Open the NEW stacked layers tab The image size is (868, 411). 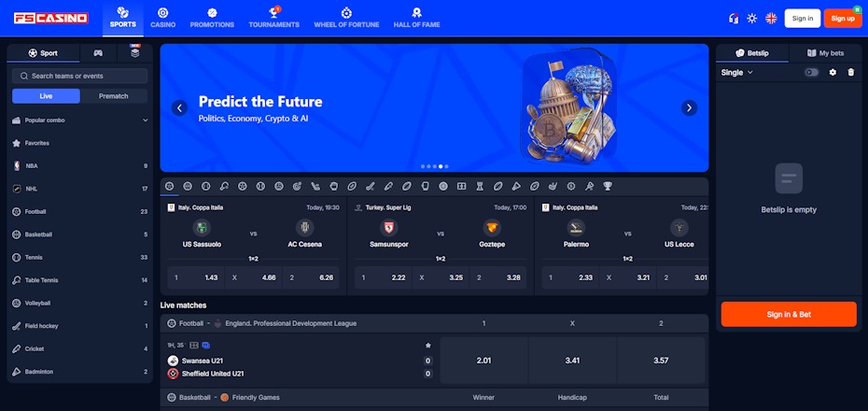(134, 53)
